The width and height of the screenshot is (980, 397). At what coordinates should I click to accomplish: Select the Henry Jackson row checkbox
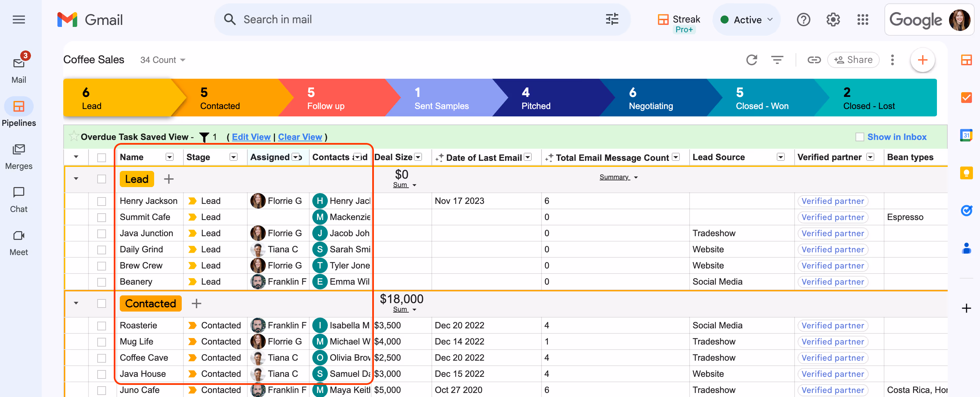(102, 201)
